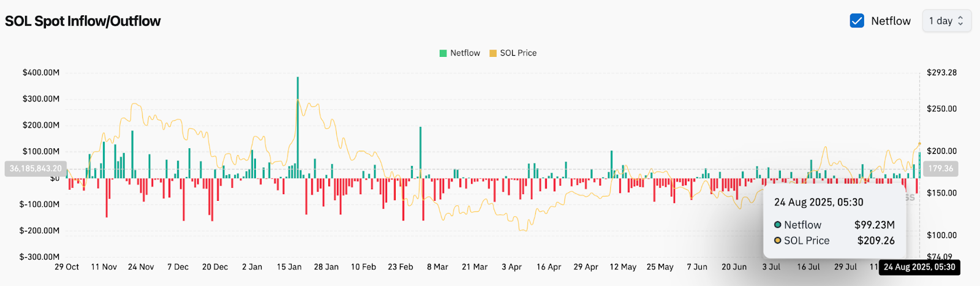Click the SOL Price dot icon in tooltip
The width and height of the screenshot is (980, 286).
coord(778,241)
